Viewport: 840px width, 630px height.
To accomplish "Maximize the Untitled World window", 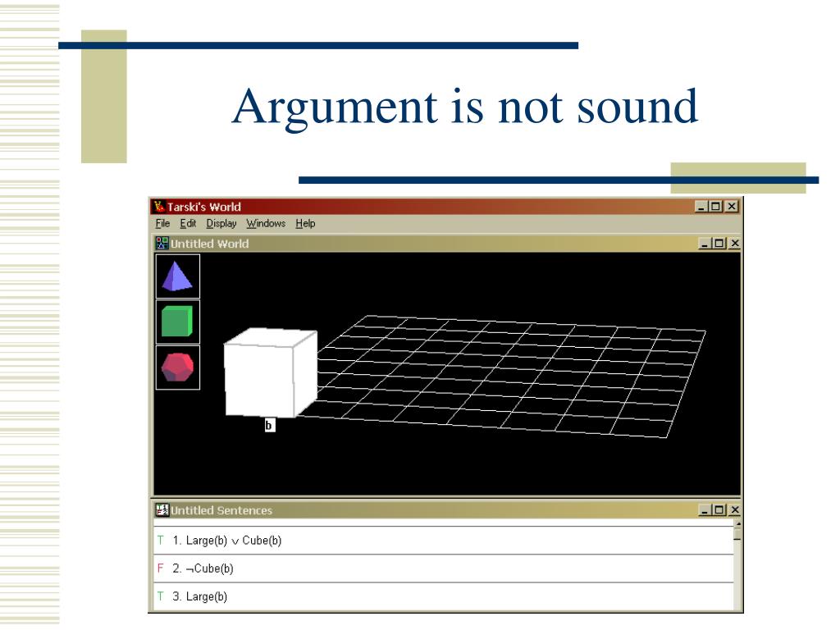I will (x=719, y=244).
